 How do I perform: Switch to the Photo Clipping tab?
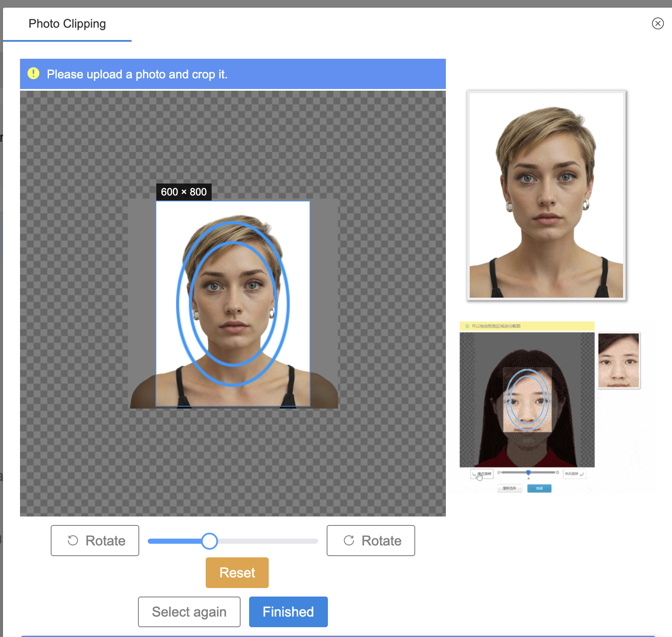(67, 24)
